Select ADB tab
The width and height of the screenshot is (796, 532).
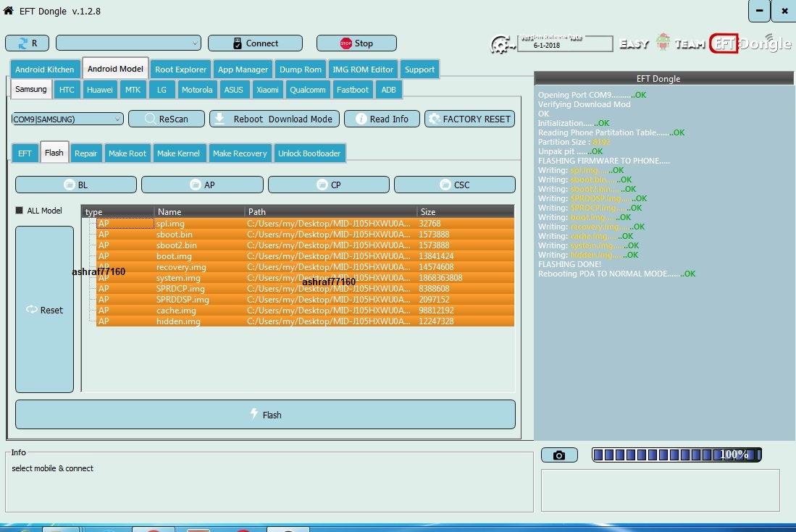pyautogui.click(x=388, y=90)
